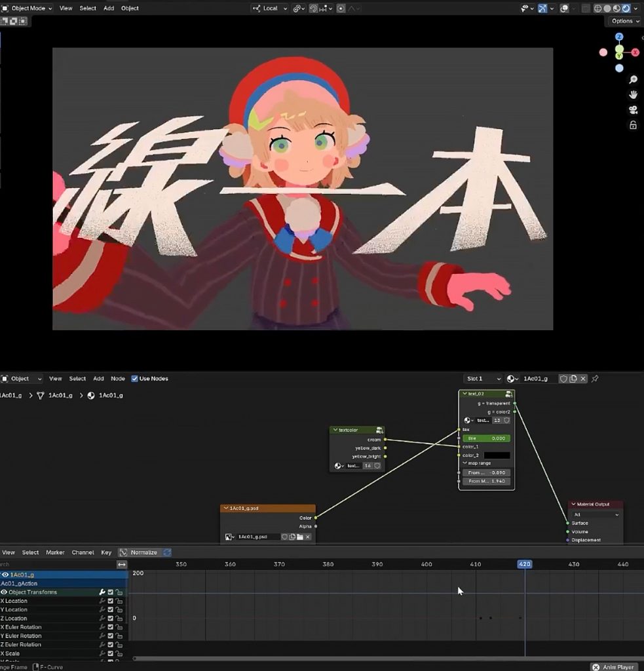Open the Add menu in 3D viewport

pos(109,9)
